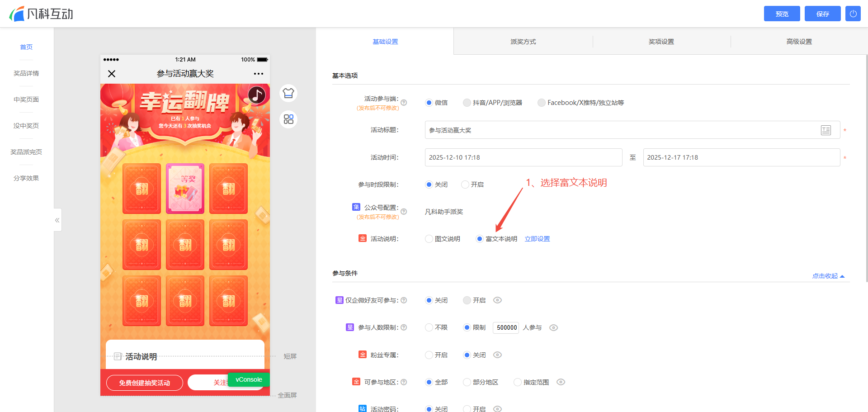
Task: Switch to the 派奖方式 tab
Action: 523,42
